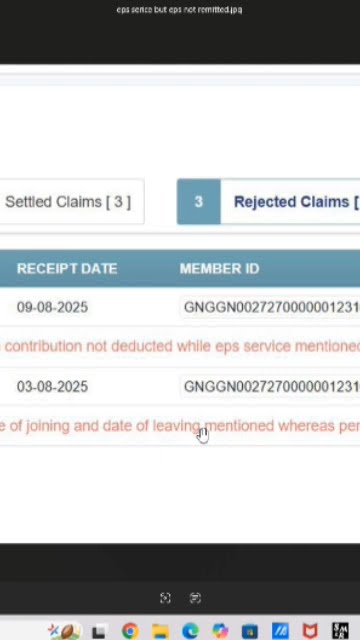Viewport: 360px width, 640px height.
Task: Open the blue striped app on the taskbar
Action: 280,631
